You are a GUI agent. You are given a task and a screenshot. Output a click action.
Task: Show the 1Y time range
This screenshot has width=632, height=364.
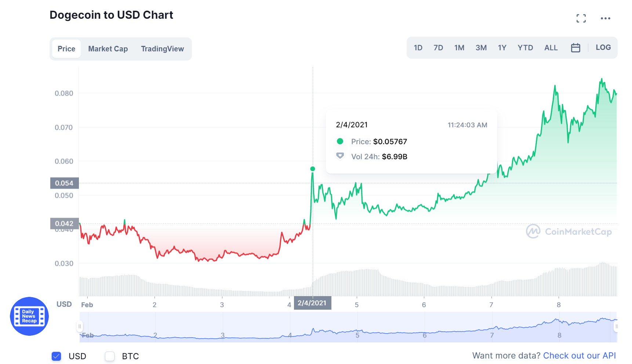coord(502,48)
